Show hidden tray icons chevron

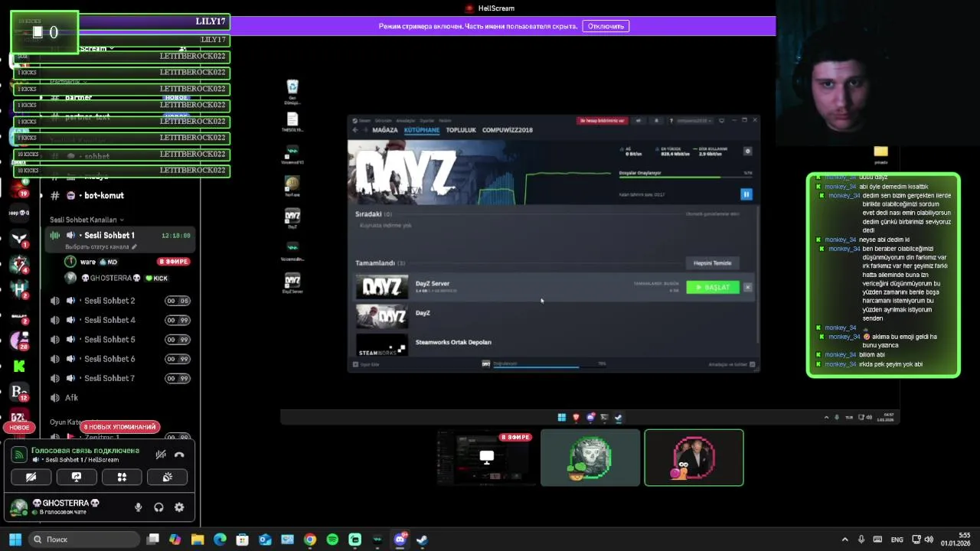845,540
